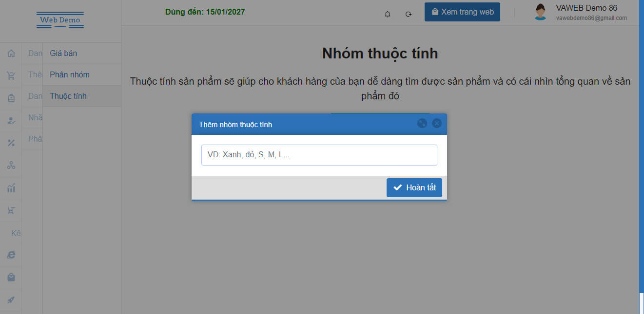Screen dimensions: 644x314
Task: Maximize the Thêm nhóm thuộc tính dialog
Action: pyautogui.click(x=422, y=124)
